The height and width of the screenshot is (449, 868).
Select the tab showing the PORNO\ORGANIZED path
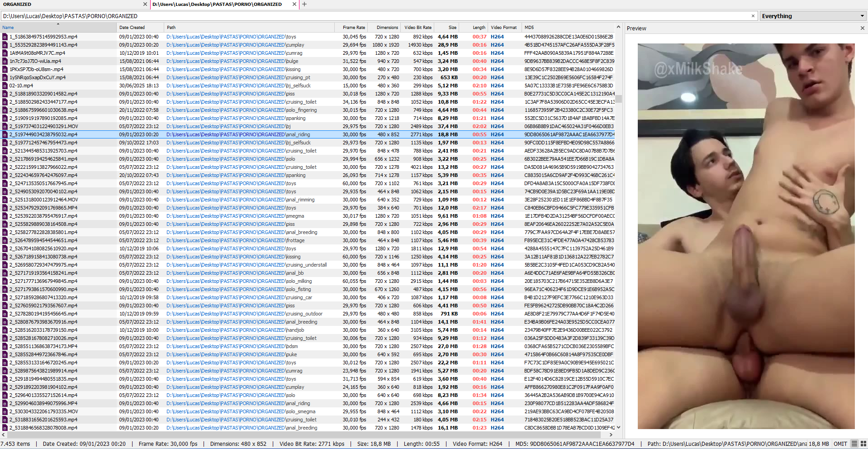click(217, 5)
